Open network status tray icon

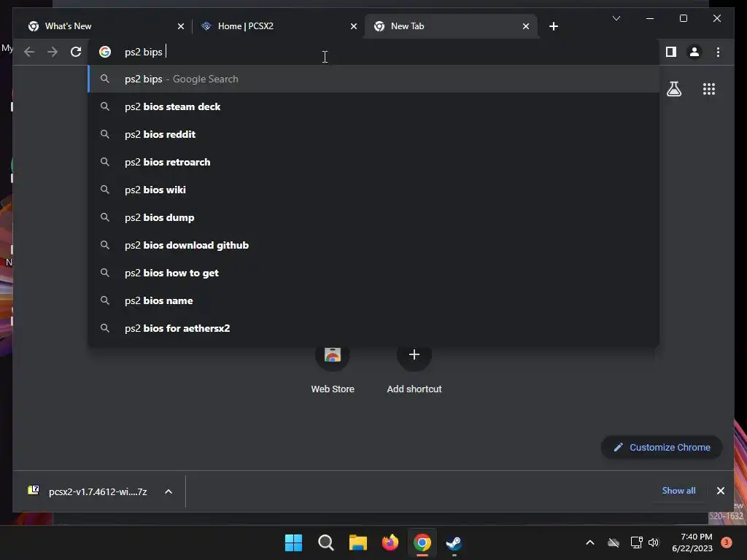tap(636, 542)
